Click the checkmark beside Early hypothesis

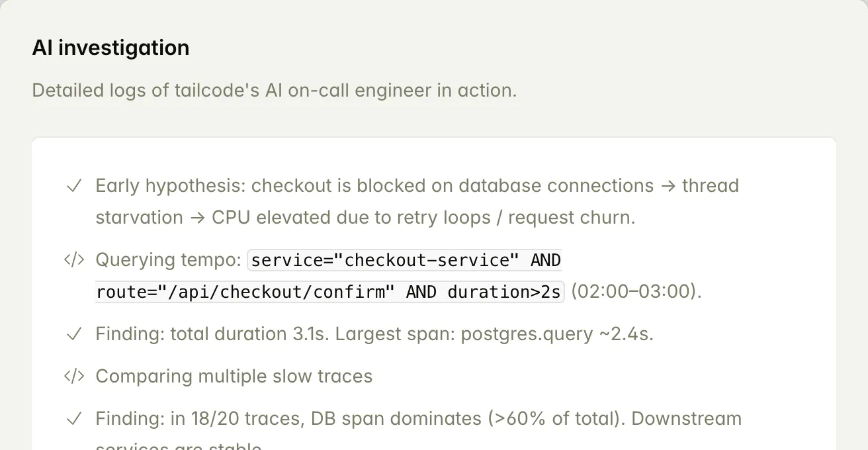tap(73, 187)
